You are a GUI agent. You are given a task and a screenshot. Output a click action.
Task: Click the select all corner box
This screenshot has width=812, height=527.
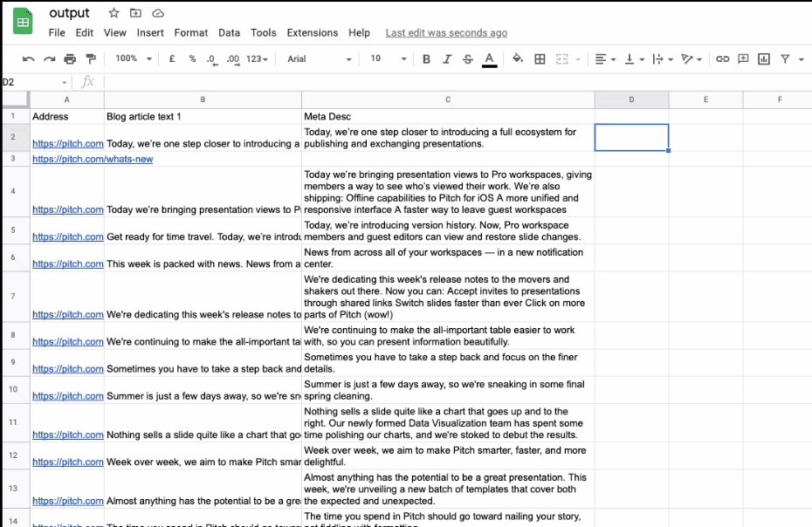[16, 99]
